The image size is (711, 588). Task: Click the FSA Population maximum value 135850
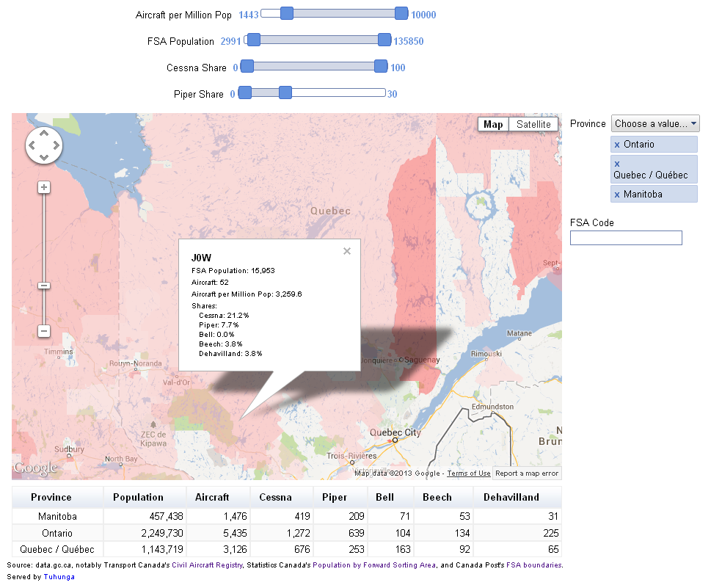(x=408, y=41)
